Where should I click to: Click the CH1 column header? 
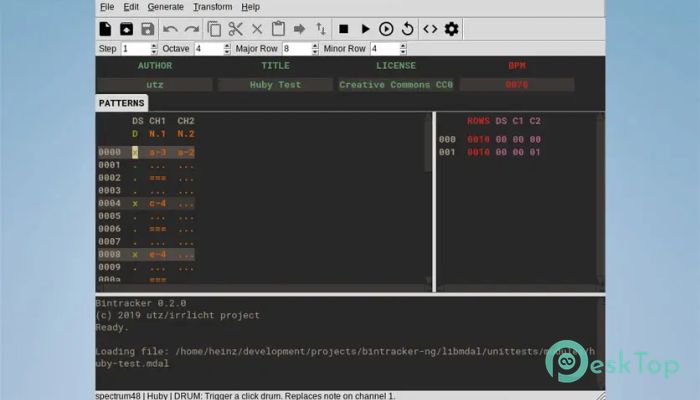[157, 121]
